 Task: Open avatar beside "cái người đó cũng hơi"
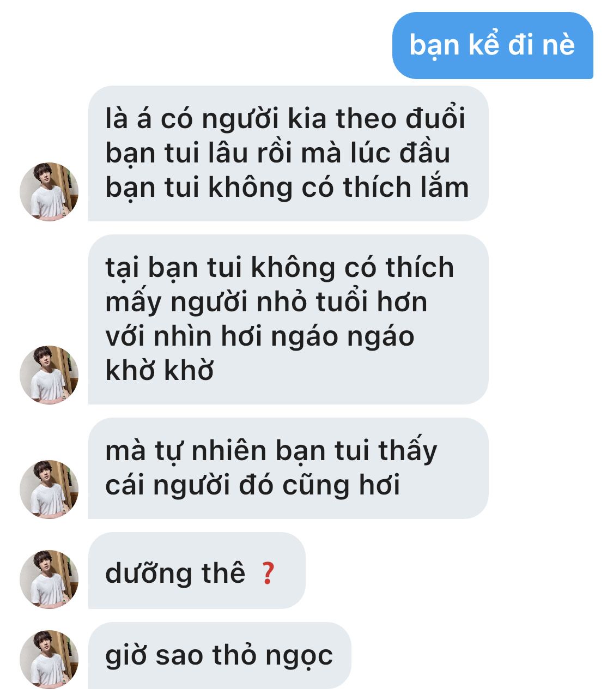[49, 489]
